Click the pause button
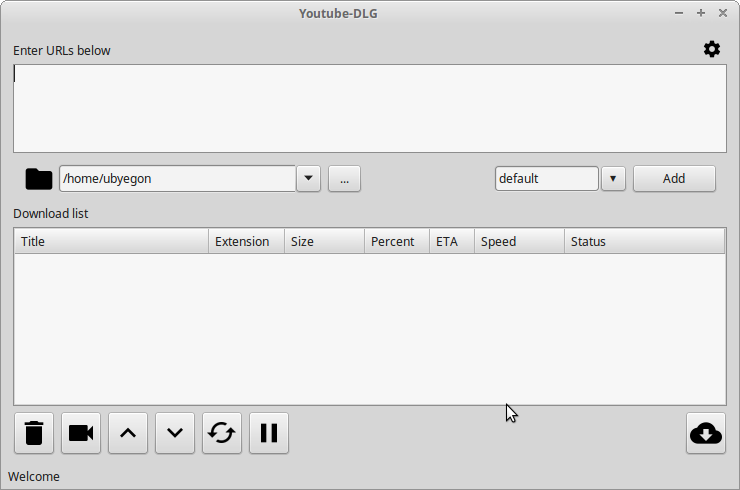The image size is (740, 490). click(269, 433)
